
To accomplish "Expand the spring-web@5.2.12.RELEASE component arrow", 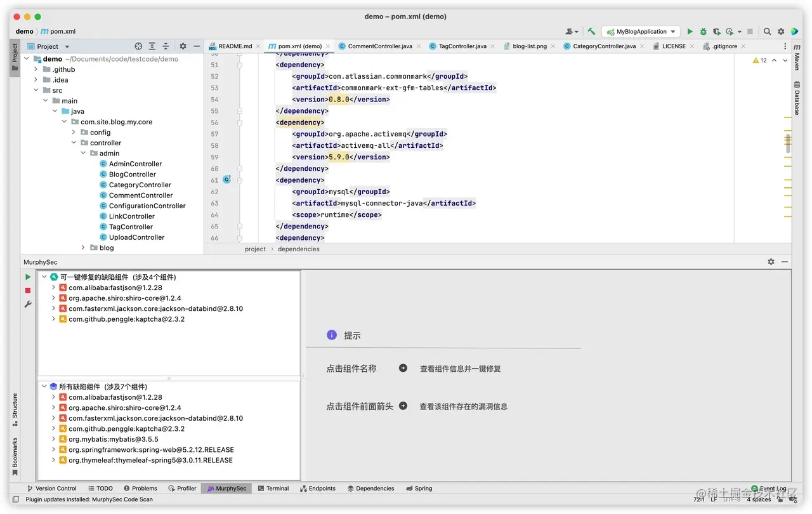I will tap(54, 449).
